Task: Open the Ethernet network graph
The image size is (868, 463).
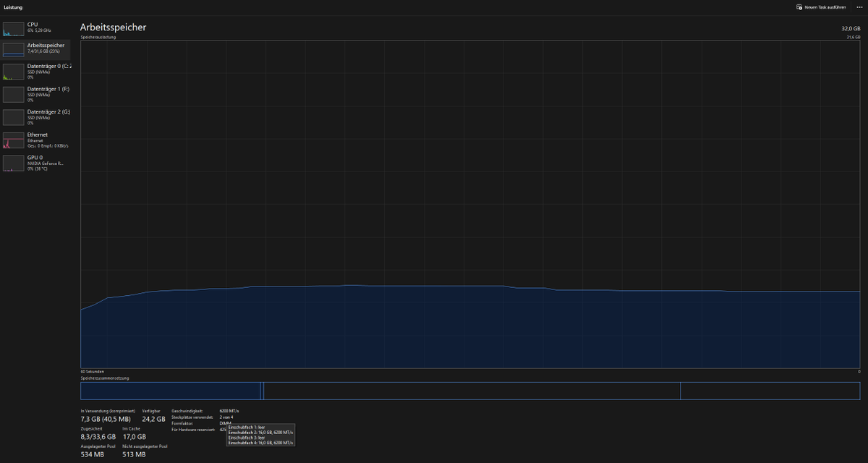Action: click(36, 140)
